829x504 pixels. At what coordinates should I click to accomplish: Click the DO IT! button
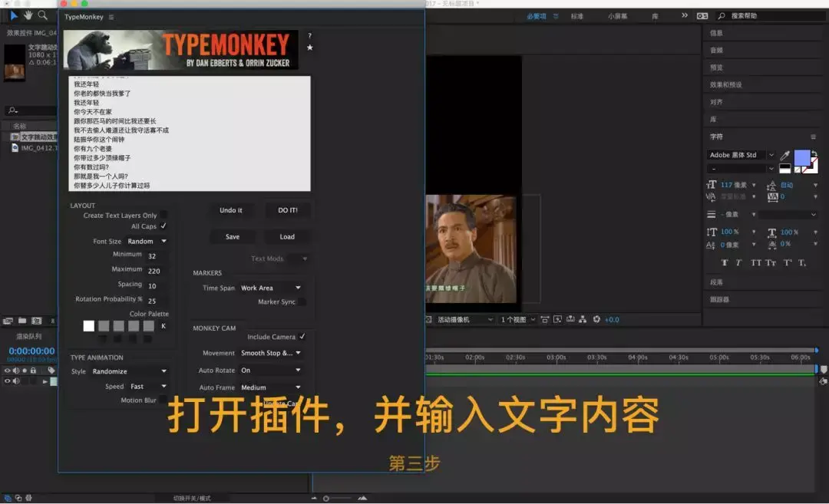point(288,210)
